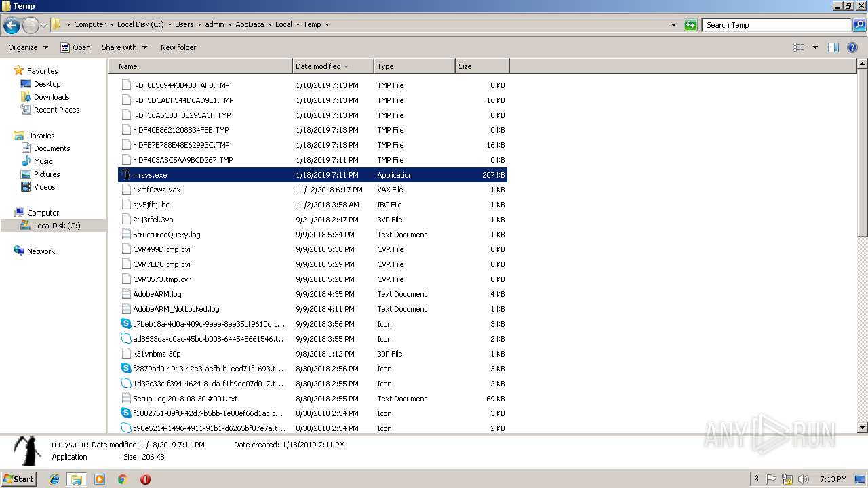Select Local Disk (C:) in navigation pane
Screen dimensions: 868x488
click(x=57, y=226)
